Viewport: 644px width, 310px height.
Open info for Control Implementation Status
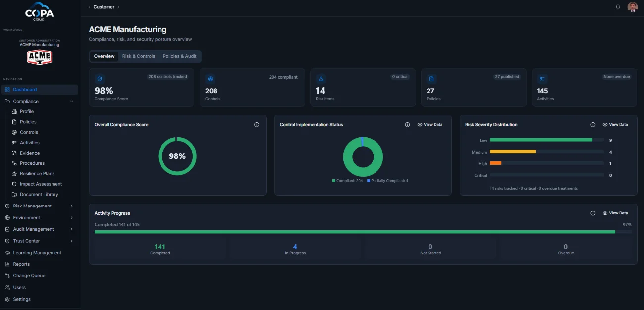tap(407, 125)
